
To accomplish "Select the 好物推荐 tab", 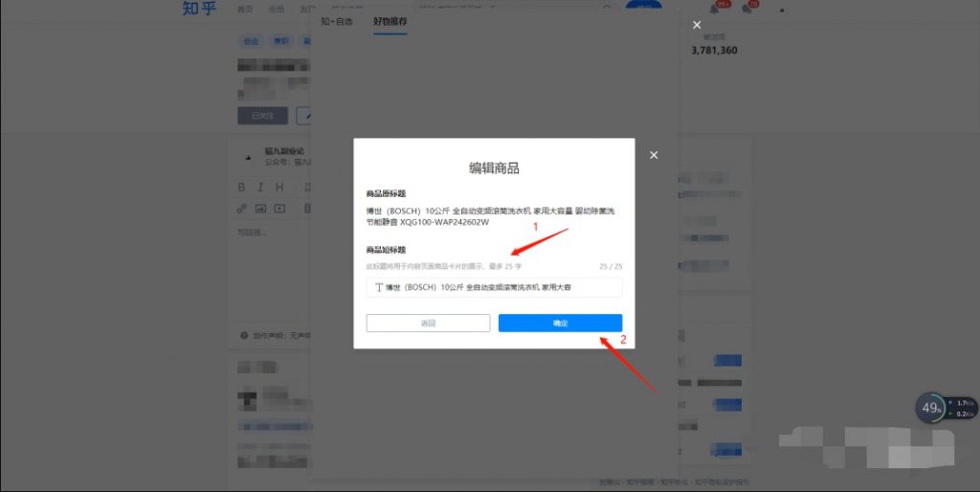I will point(390,21).
